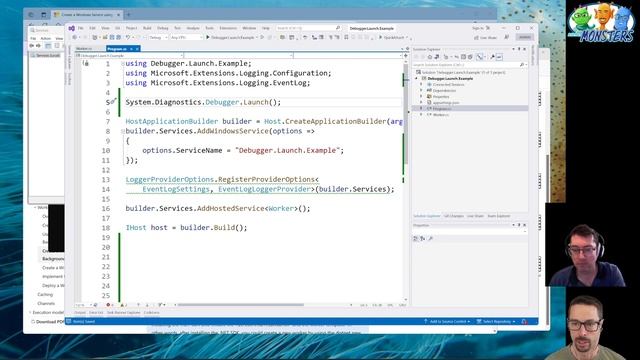The image size is (640, 360).
Task: Click the quick actions screwdriver on line 5
Action: (113, 102)
